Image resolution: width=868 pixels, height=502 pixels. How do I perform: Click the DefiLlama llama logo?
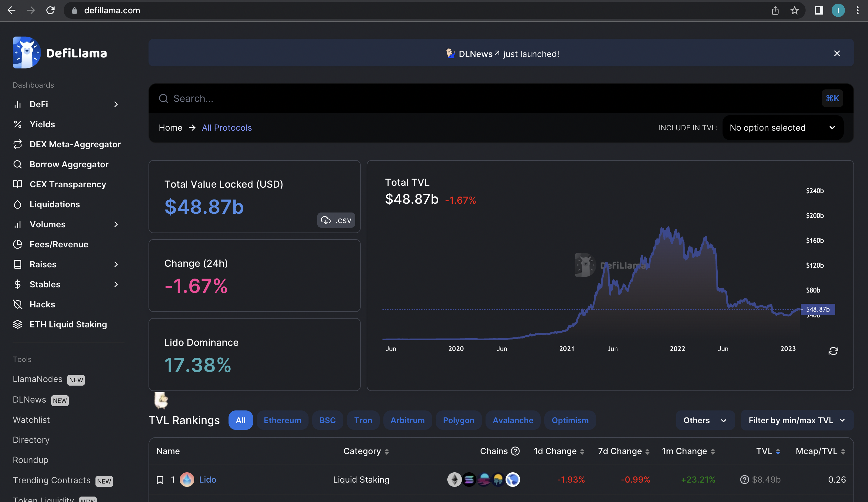pos(27,53)
